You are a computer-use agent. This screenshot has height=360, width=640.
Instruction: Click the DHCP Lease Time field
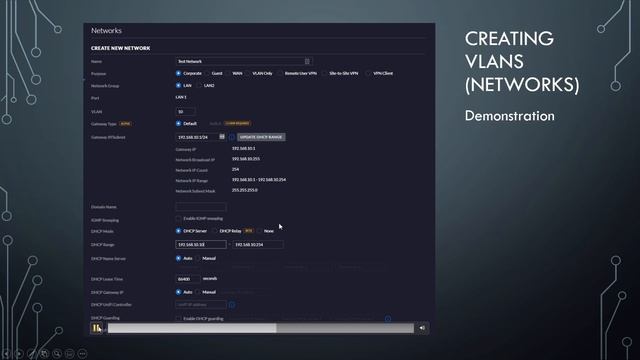tap(188, 279)
